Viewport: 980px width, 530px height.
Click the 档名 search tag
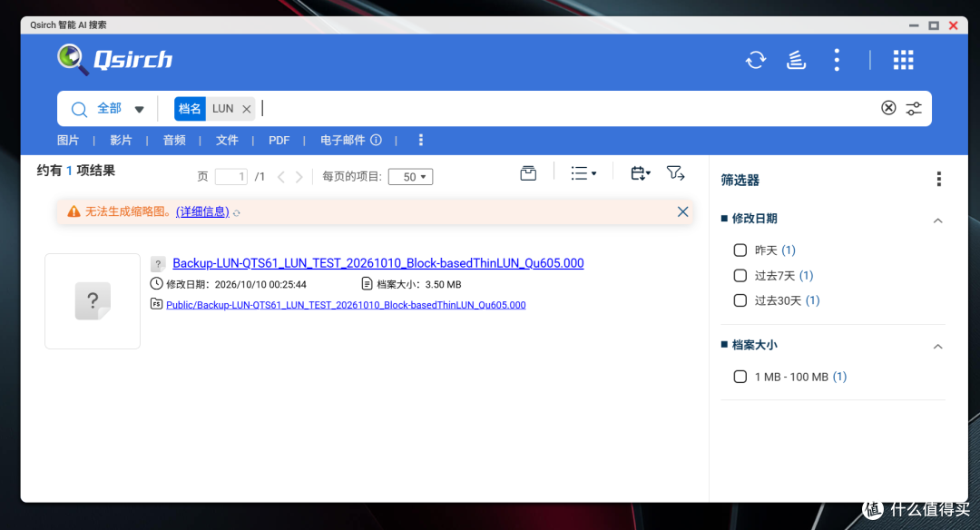point(190,109)
